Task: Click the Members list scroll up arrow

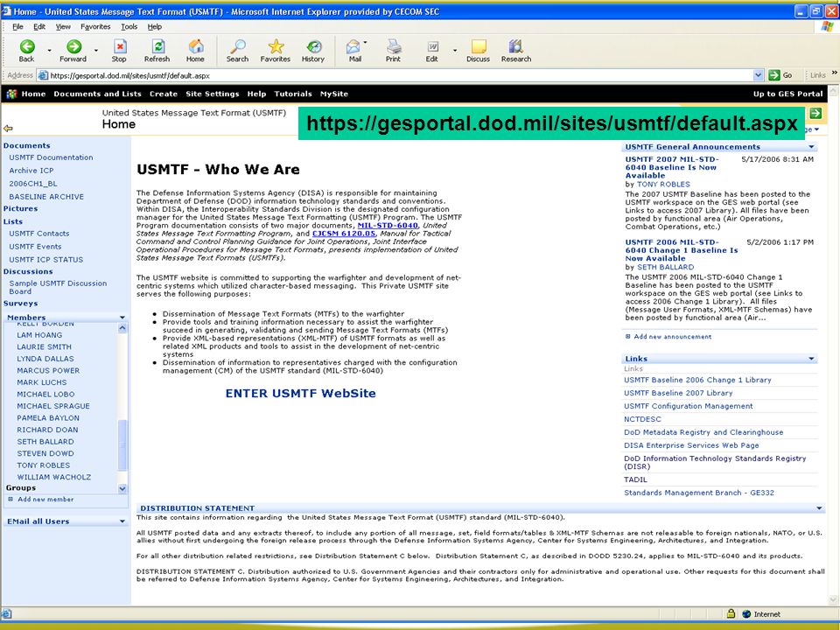Action: click(122, 328)
